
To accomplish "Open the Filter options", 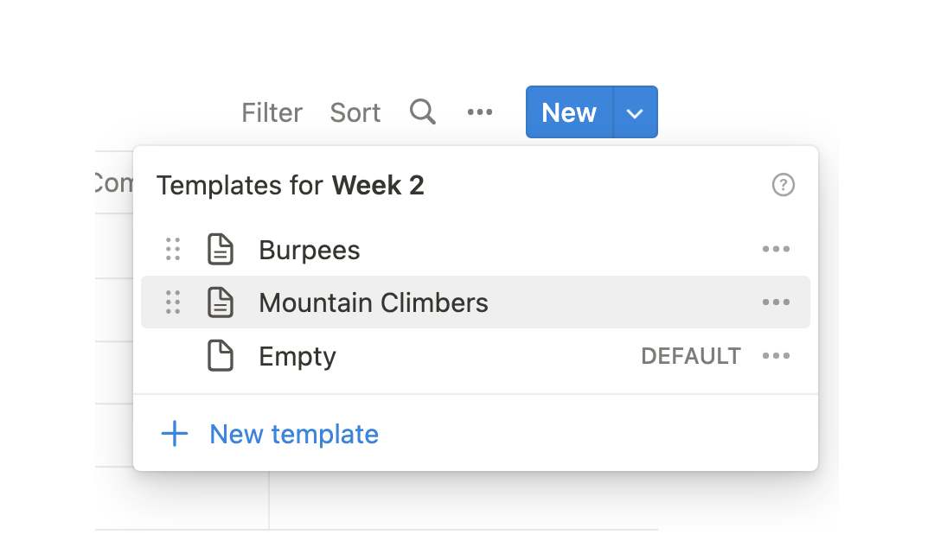I will (272, 111).
